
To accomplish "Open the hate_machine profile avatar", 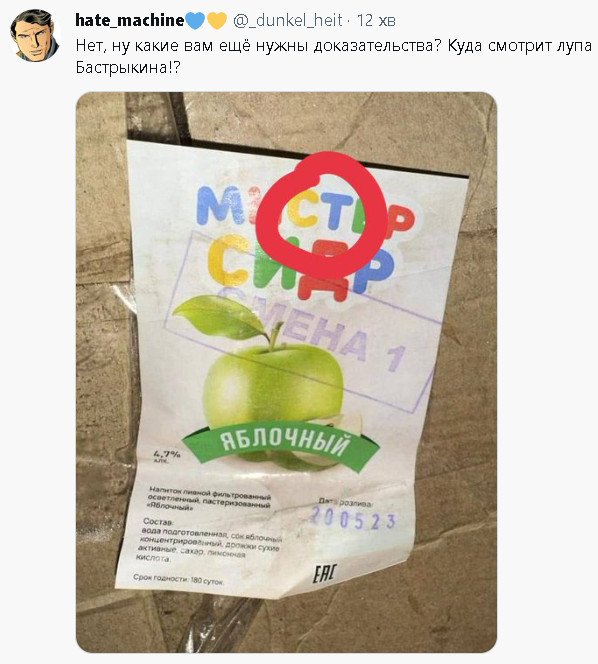I will [x=34, y=36].
